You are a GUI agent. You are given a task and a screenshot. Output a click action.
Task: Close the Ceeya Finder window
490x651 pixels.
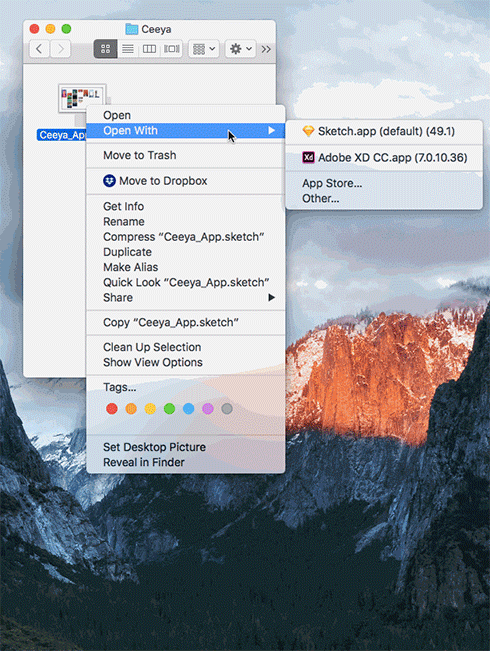(x=34, y=29)
